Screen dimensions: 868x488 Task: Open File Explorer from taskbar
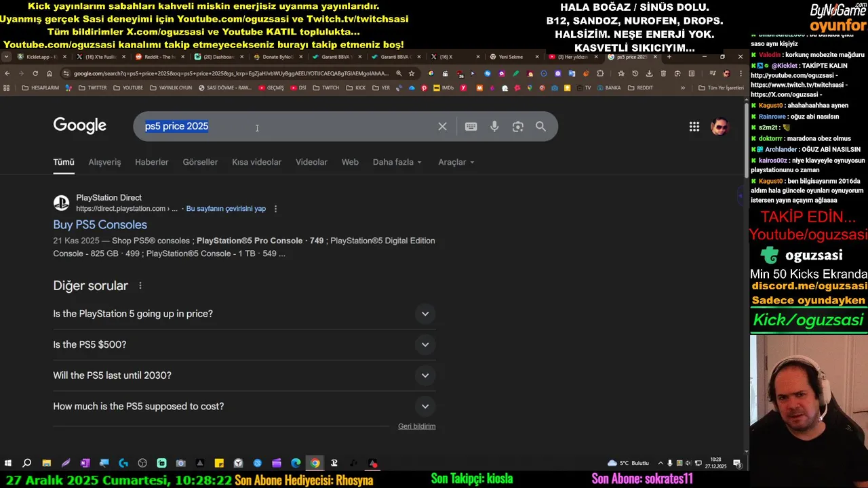(46, 464)
